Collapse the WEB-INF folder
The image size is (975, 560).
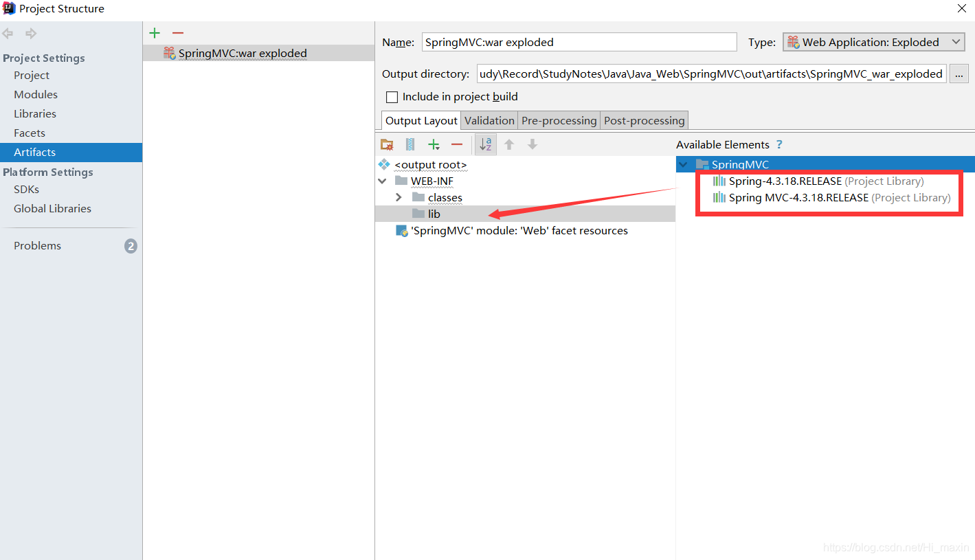coord(382,181)
